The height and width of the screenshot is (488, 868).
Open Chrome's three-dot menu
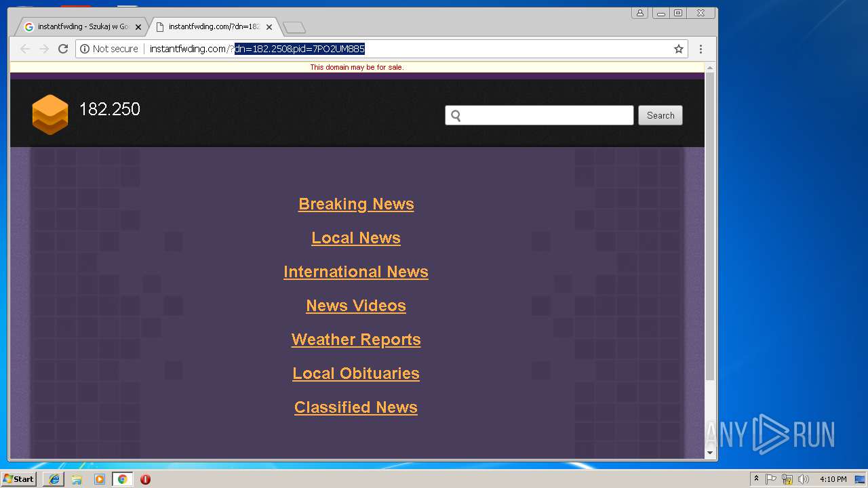point(701,49)
